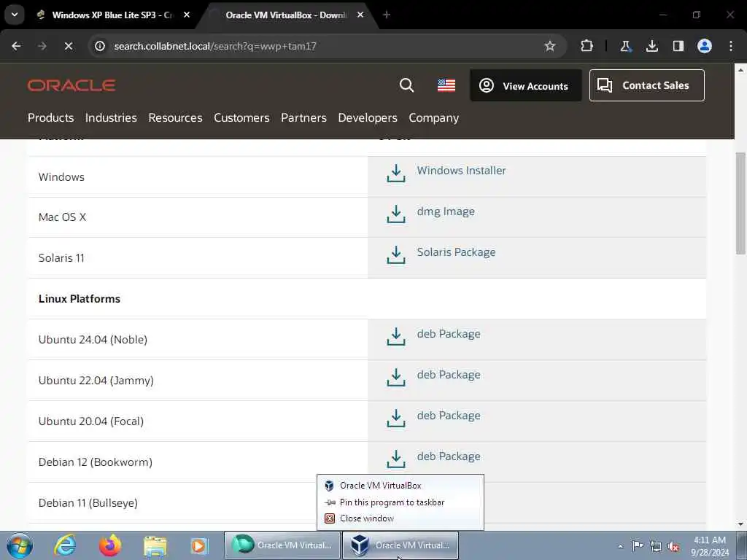The image size is (747, 560).
Task: Click muted volume tray icon
Action: tap(673, 546)
